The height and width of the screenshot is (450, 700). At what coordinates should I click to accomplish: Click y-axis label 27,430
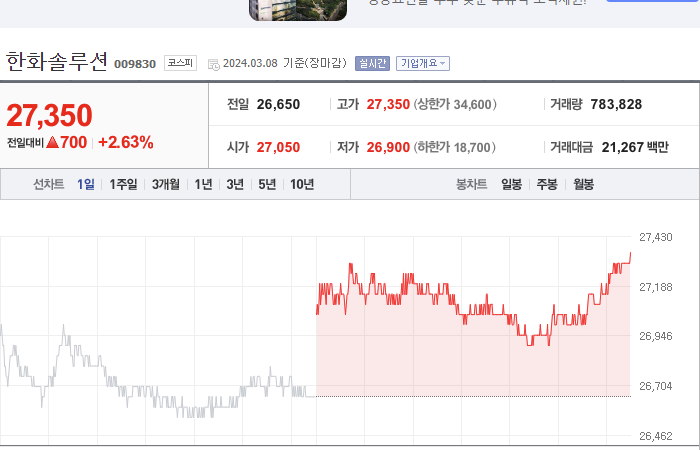pyautogui.click(x=656, y=237)
